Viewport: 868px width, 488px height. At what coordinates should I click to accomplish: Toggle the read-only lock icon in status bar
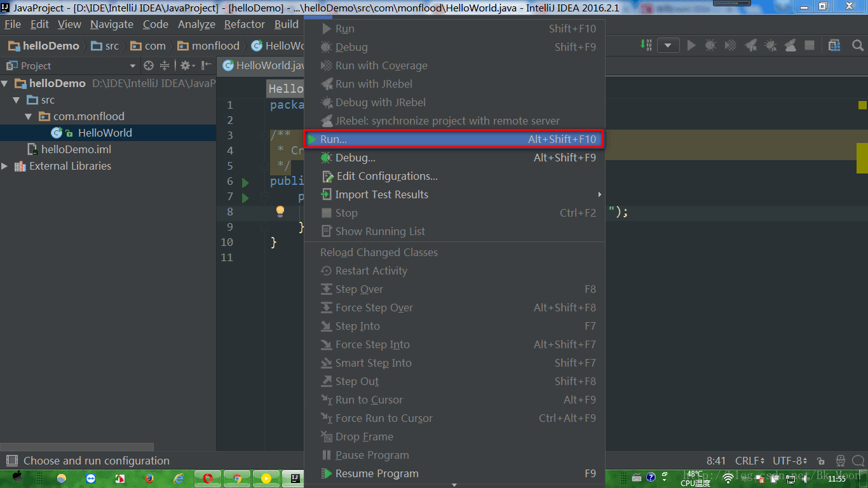(x=821, y=461)
